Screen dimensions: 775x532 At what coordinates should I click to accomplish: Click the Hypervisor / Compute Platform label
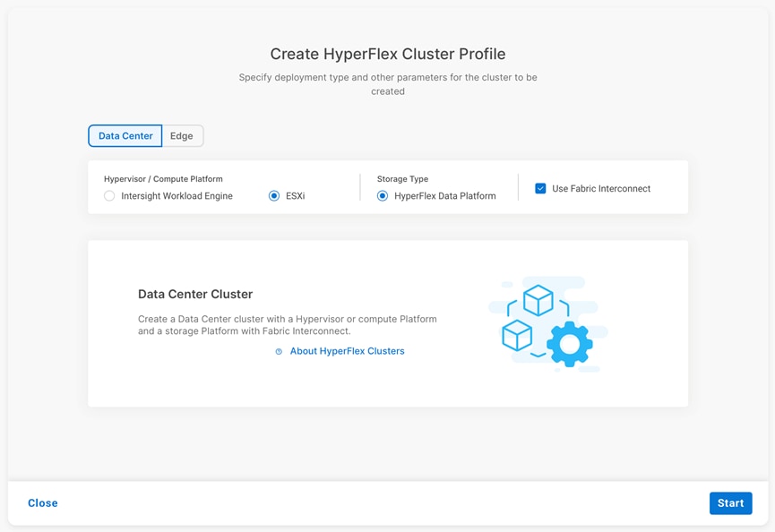[163, 179]
